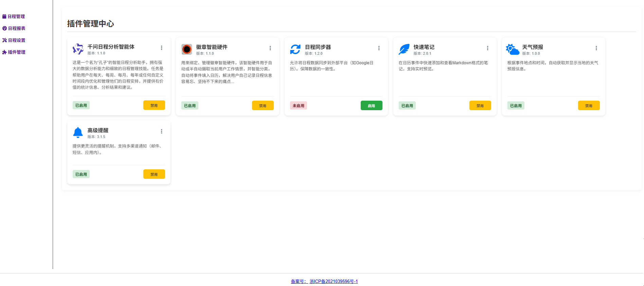Click the 已启用 badge on 天气预报
Screen dimensions: 644x286
[516, 106]
